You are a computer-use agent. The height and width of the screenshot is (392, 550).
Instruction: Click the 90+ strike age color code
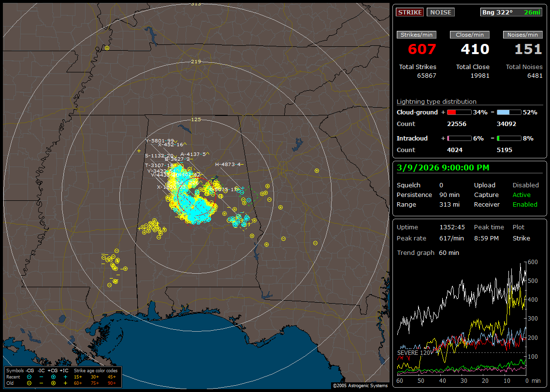point(112,383)
